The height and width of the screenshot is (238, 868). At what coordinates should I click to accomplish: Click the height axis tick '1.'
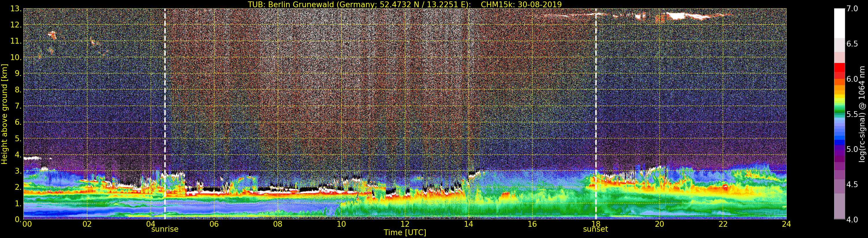point(18,203)
